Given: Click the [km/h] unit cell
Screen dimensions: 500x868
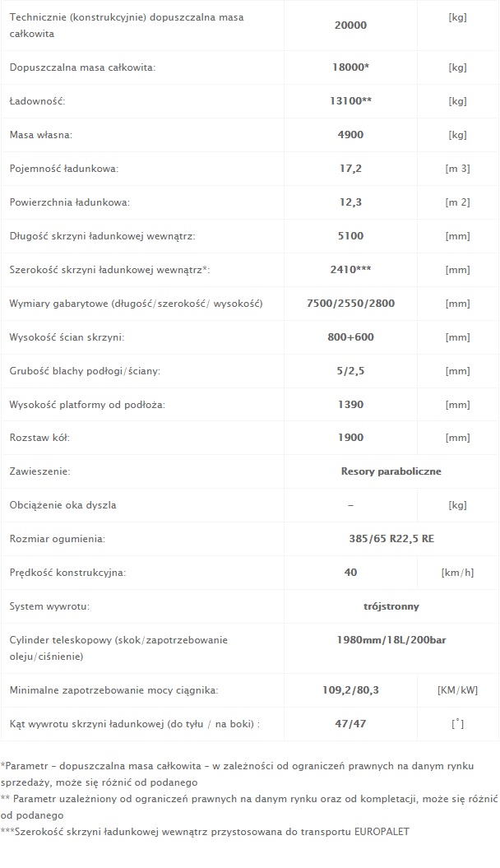Looking at the screenshot, I should (457, 573).
